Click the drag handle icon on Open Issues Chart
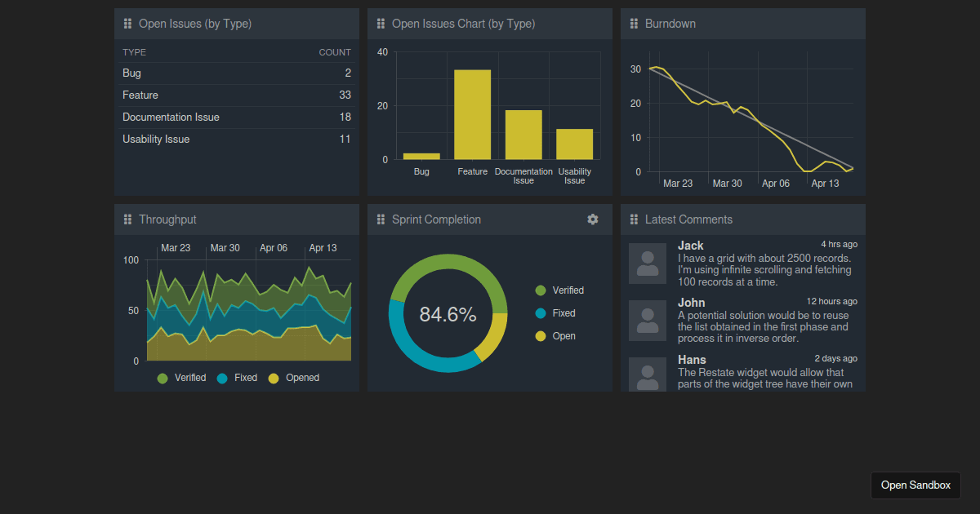980x514 pixels. click(381, 24)
